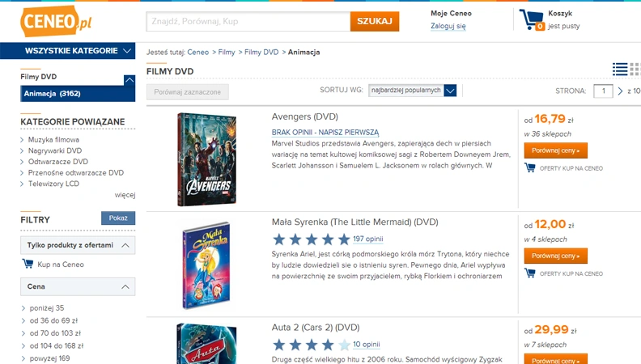Open the Avengers DVD cover thumbnail
Image resolution: width=641 pixels, height=364 pixels.
[207, 159]
